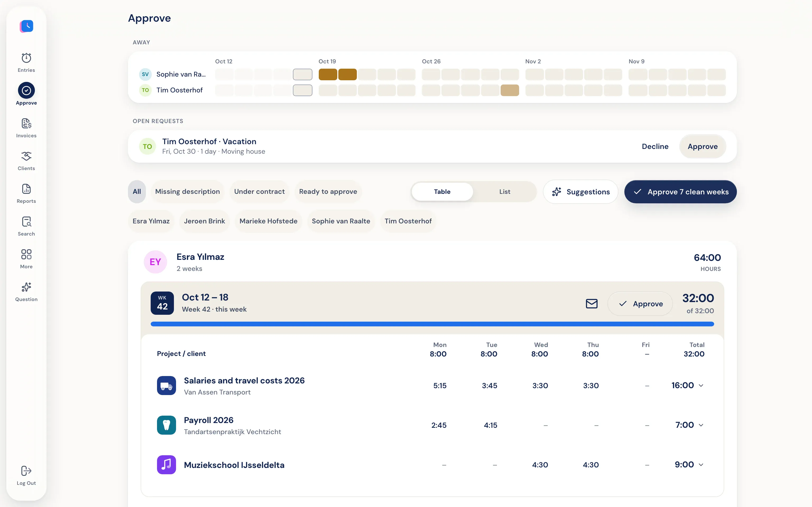Send email reminder for week 42
Image resolution: width=812 pixels, height=507 pixels.
coord(592,303)
